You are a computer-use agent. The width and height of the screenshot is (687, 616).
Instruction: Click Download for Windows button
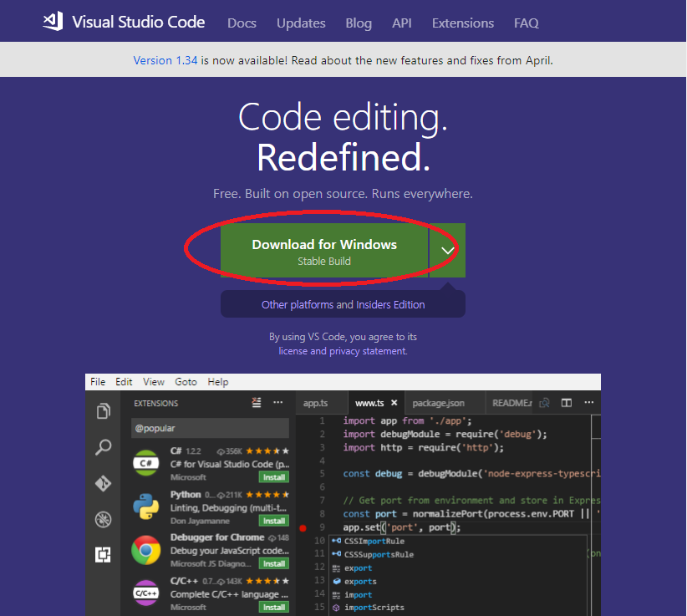point(324,251)
